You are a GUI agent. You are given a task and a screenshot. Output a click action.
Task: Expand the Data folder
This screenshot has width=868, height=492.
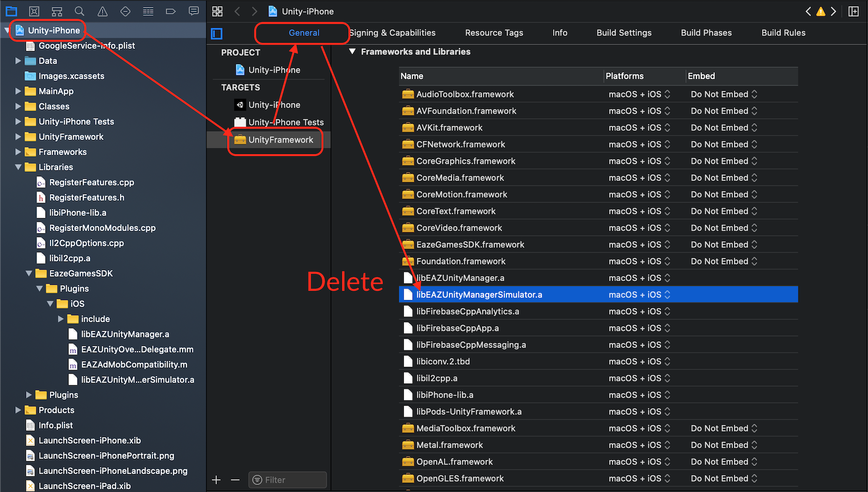click(x=18, y=61)
